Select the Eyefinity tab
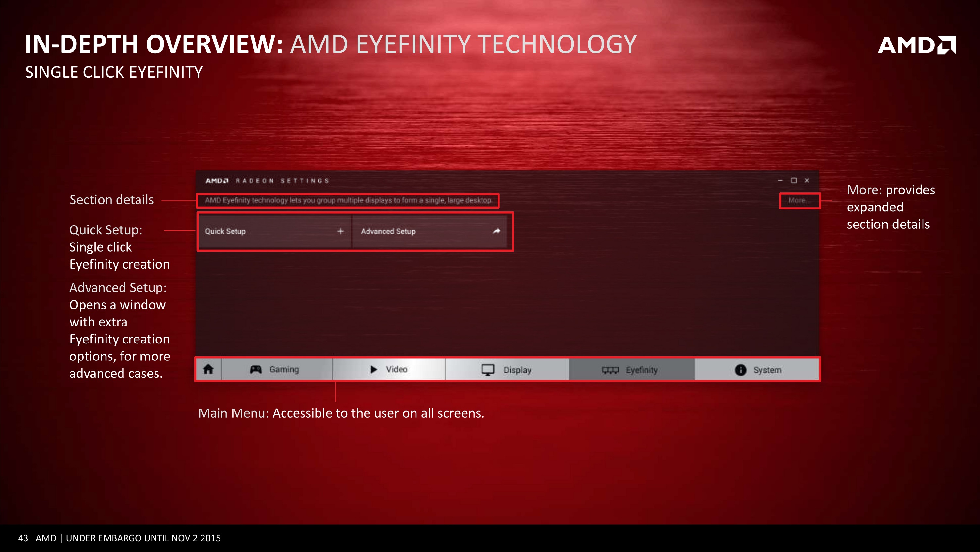This screenshot has width=980, height=552. (x=632, y=369)
